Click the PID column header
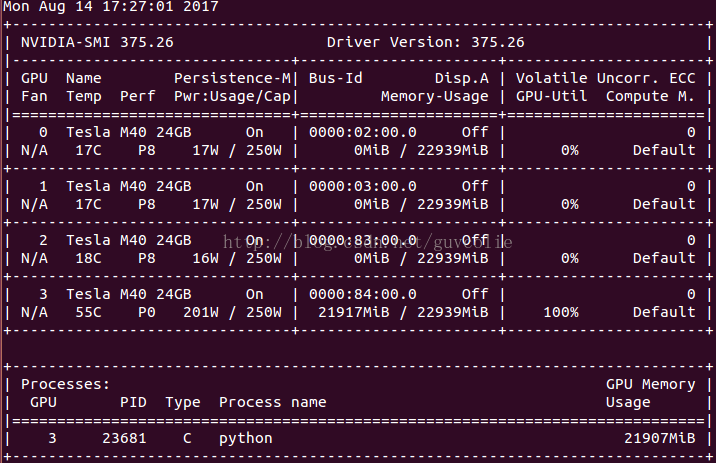716x463 pixels. click(133, 402)
